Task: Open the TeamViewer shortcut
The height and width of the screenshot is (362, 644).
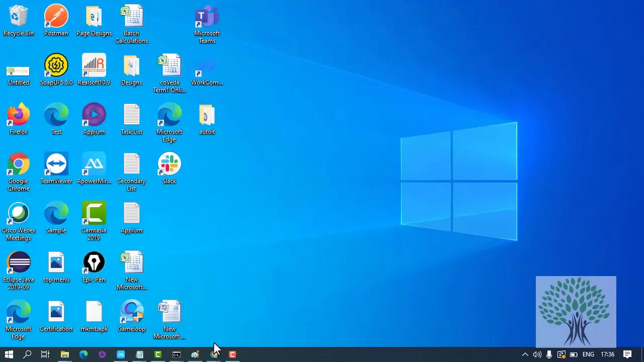Action: coord(56,169)
